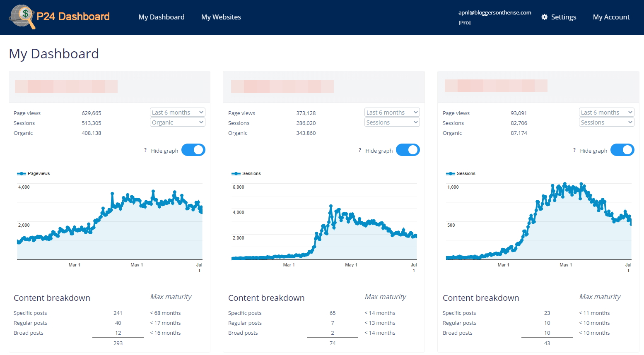The image size is (644, 355).
Task: Toggle Hide graph switch in first card
Action: coord(193,150)
